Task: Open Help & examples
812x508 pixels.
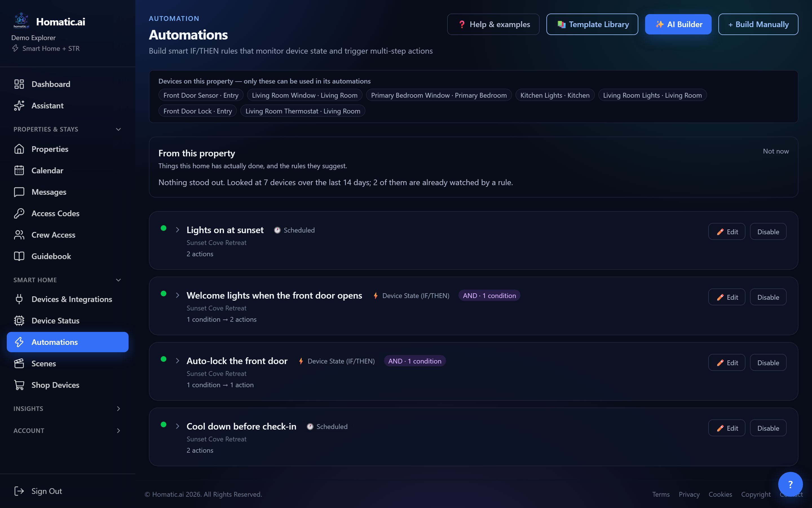Action: [x=493, y=24]
